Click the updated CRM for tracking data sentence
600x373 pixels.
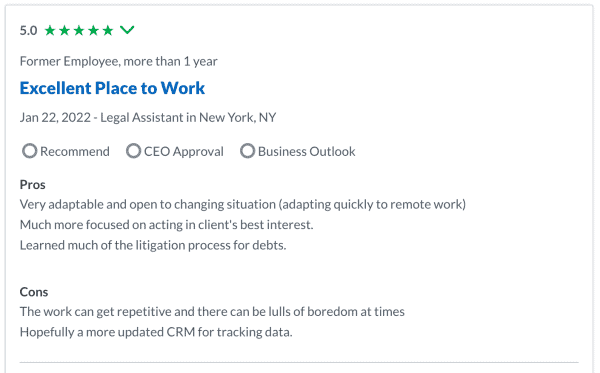(x=156, y=332)
